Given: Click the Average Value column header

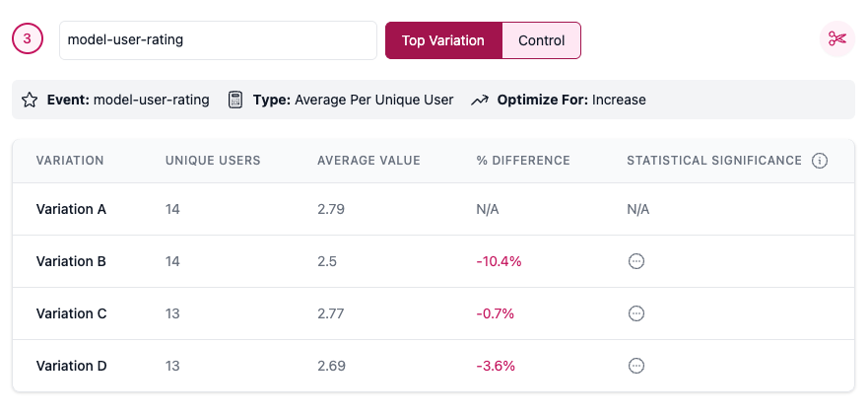Looking at the screenshot, I should 368,161.
